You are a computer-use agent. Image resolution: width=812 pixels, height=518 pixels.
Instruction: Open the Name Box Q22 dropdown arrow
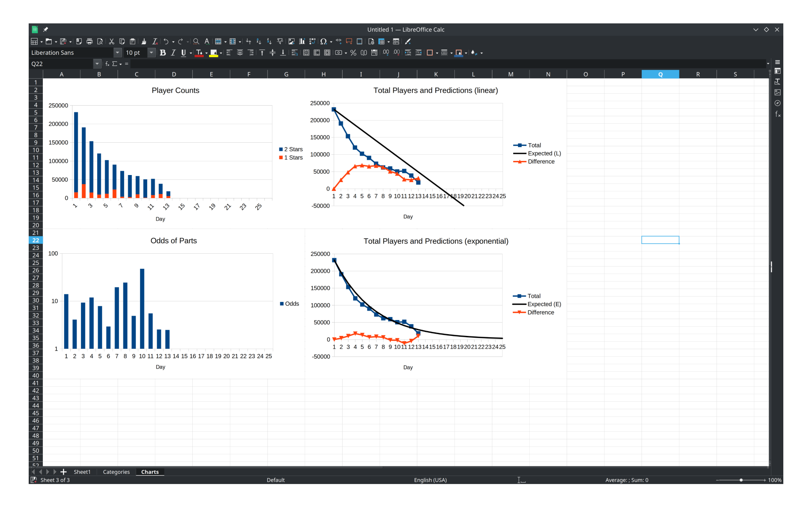(97, 64)
